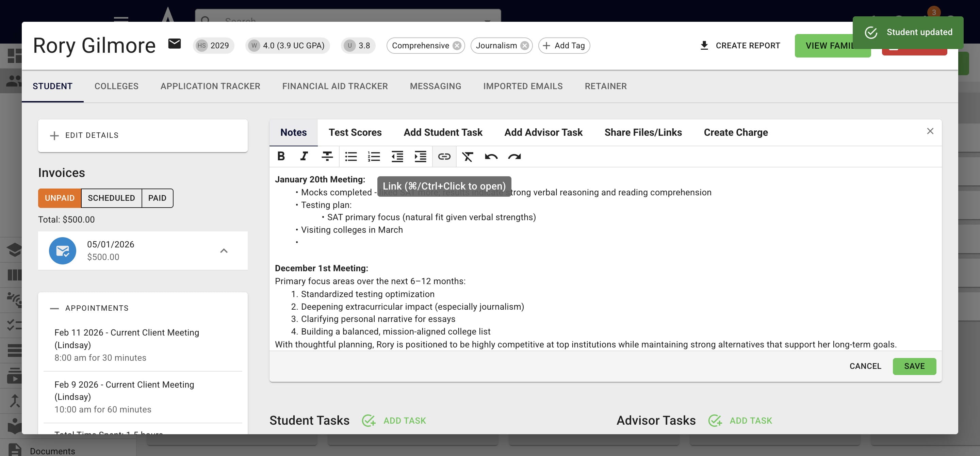Click the email envelope next to Rory Gilmore
Image resolution: width=980 pixels, height=456 pixels.
[x=175, y=44]
